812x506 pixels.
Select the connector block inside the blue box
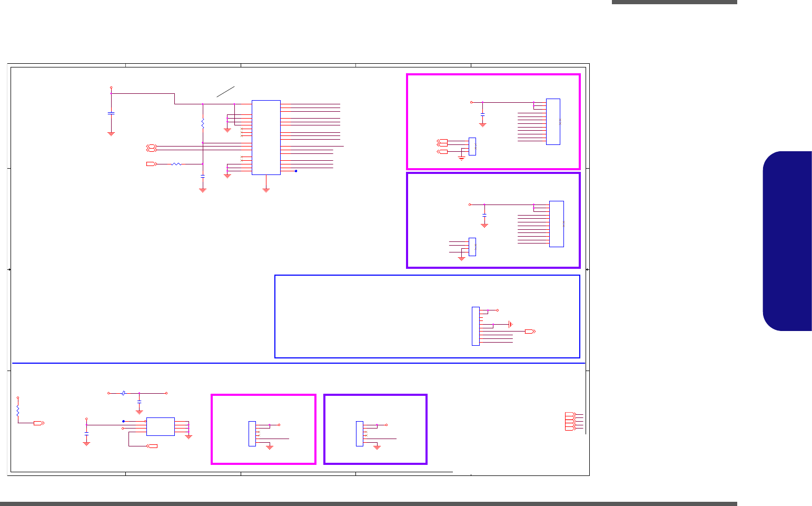[x=476, y=326]
